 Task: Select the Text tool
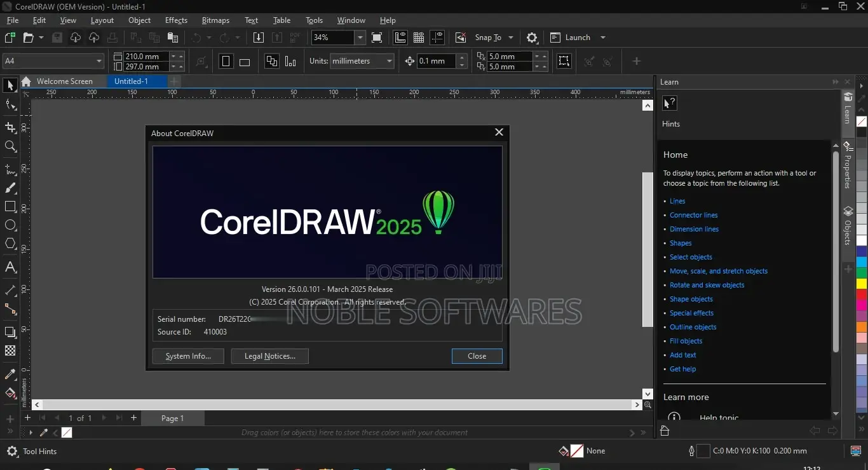[x=10, y=267]
